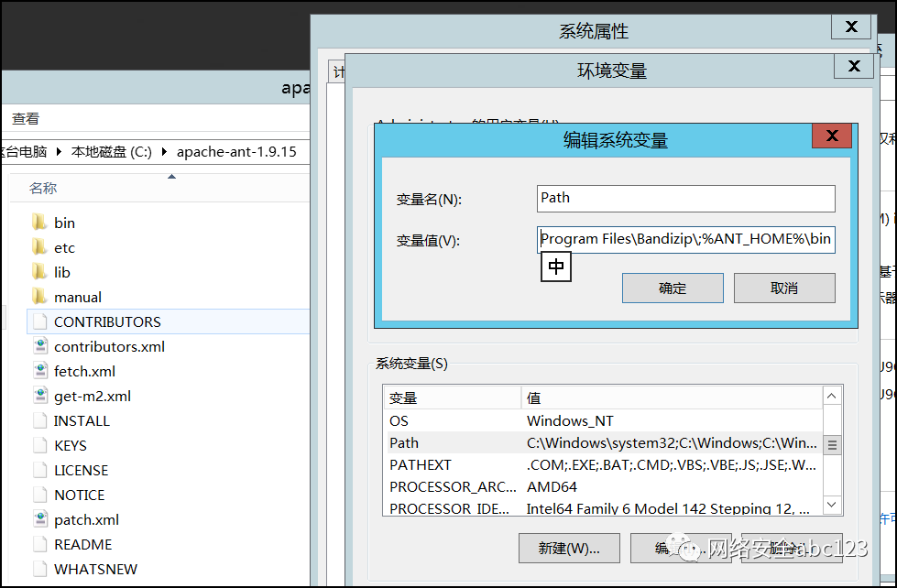Click the 新建(W) button
This screenshot has width=897, height=588.
pyautogui.click(x=569, y=548)
